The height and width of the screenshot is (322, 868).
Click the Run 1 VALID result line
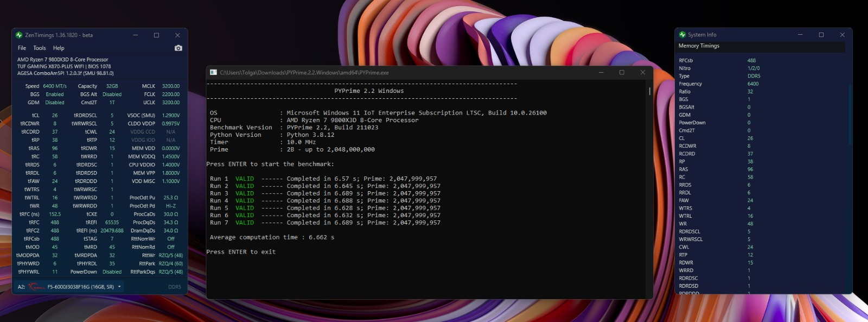(x=323, y=179)
